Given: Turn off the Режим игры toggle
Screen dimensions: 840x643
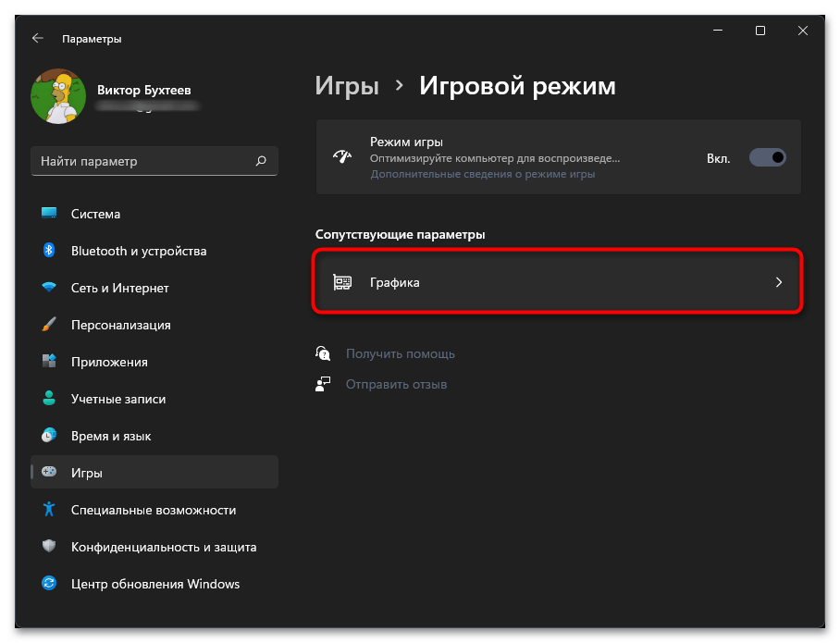Looking at the screenshot, I should click(x=767, y=157).
